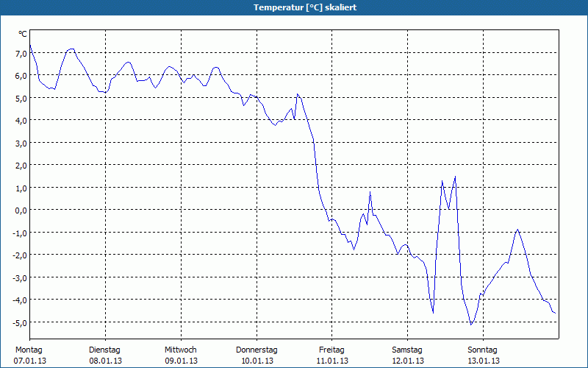
Task: Click the 0,0 axis label
Action: coord(21,210)
